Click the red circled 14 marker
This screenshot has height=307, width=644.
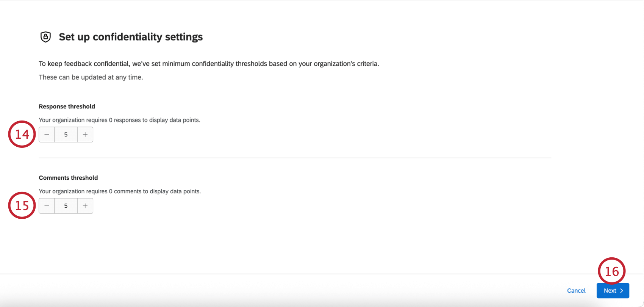pos(22,134)
